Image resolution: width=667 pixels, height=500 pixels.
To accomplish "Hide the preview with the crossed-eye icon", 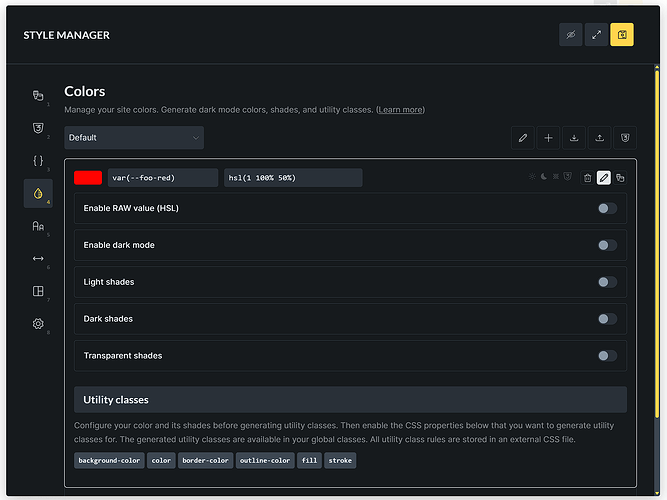I will pos(571,35).
